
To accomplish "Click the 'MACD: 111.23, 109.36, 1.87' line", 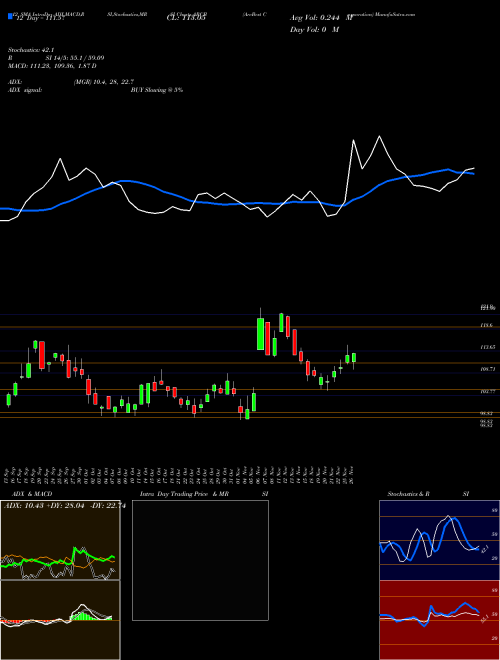I will point(52,66).
